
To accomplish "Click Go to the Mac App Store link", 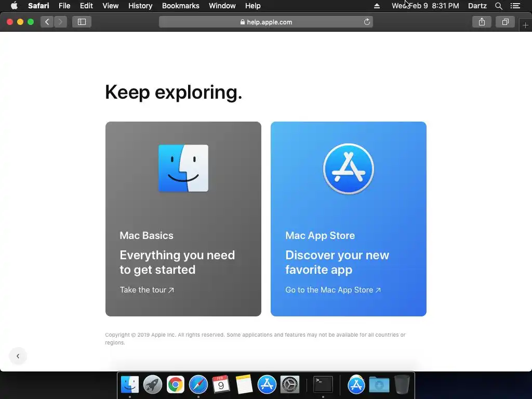I will tap(333, 290).
